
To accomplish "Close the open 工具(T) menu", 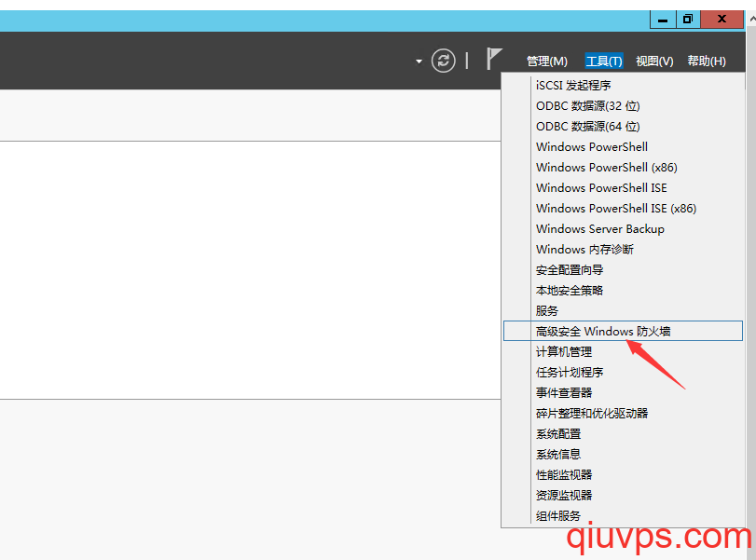I will (604, 61).
